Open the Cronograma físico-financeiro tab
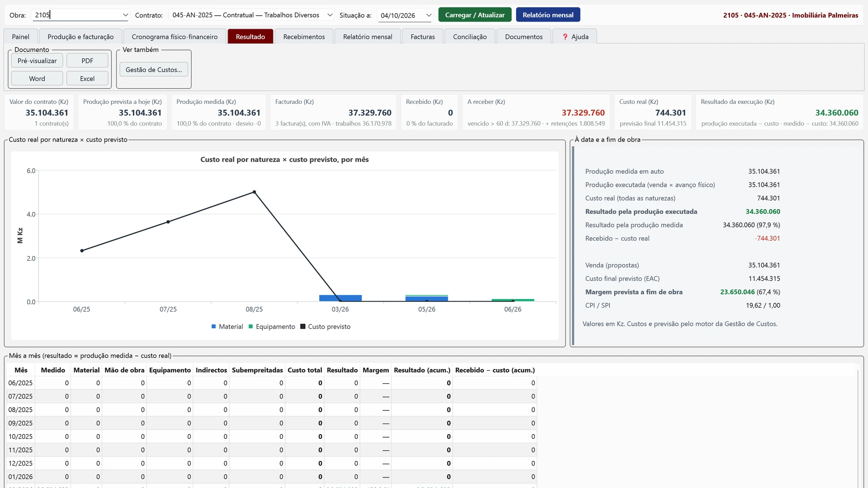The width and height of the screenshot is (868, 488). 175,37
